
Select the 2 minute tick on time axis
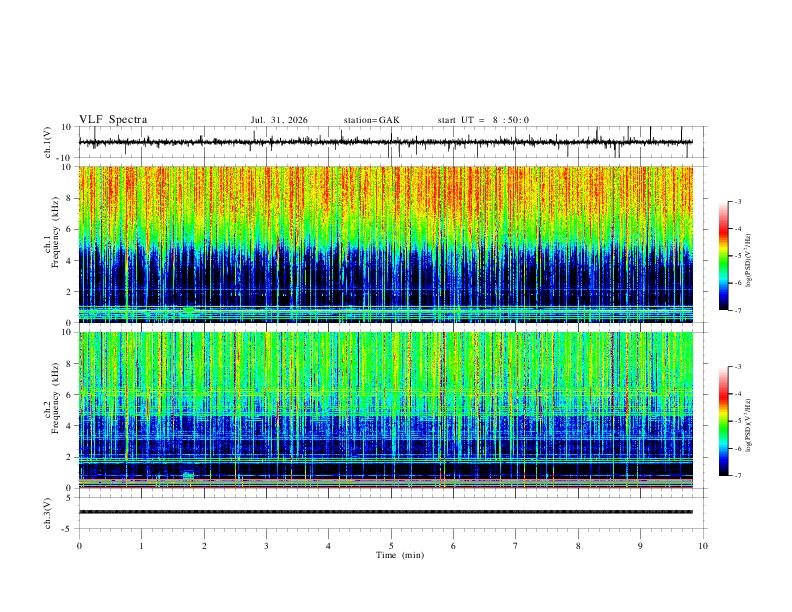(204, 546)
